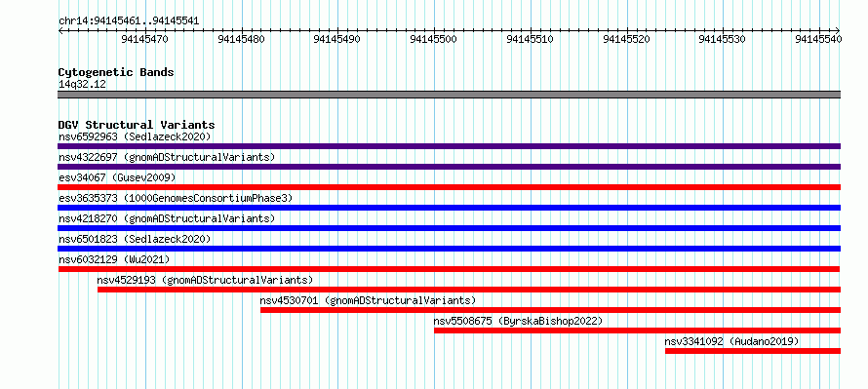Click ruler position 94145510

point(531,39)
